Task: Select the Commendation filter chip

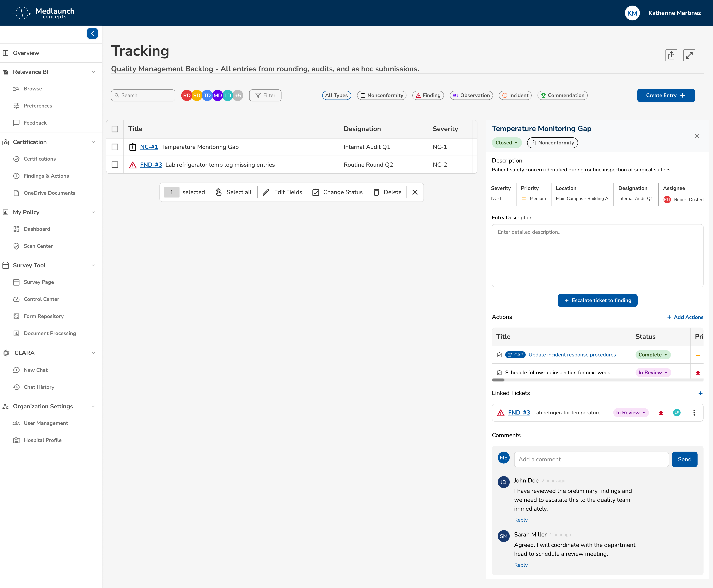Action: [x=562, y=96]
